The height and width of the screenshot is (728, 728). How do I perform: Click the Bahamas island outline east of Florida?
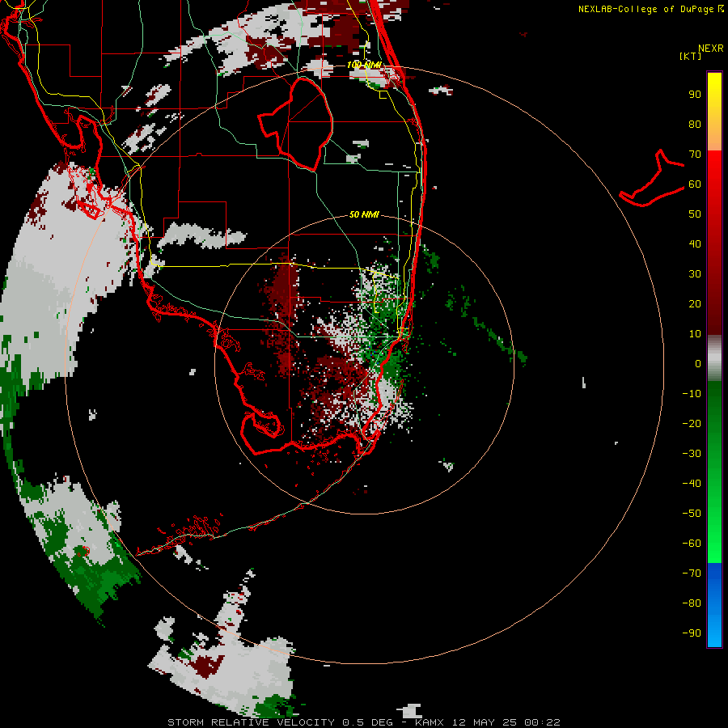pos(652,178)
